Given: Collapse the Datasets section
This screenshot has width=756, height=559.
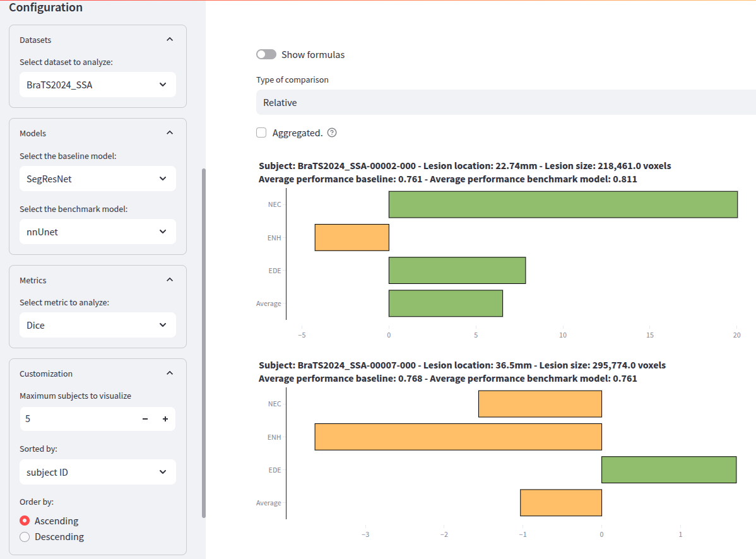Looking at the screenshot, I should [169, 40].
